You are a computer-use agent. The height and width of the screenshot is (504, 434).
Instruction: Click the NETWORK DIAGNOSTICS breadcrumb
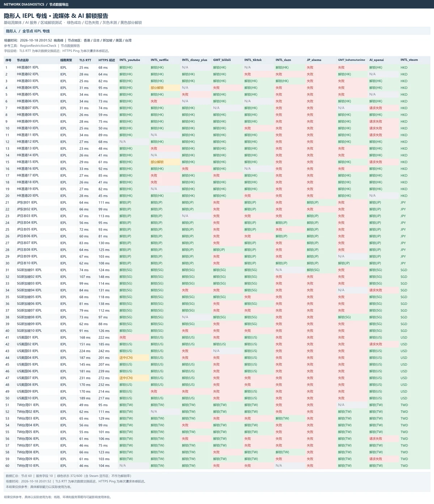pos(24,4)
